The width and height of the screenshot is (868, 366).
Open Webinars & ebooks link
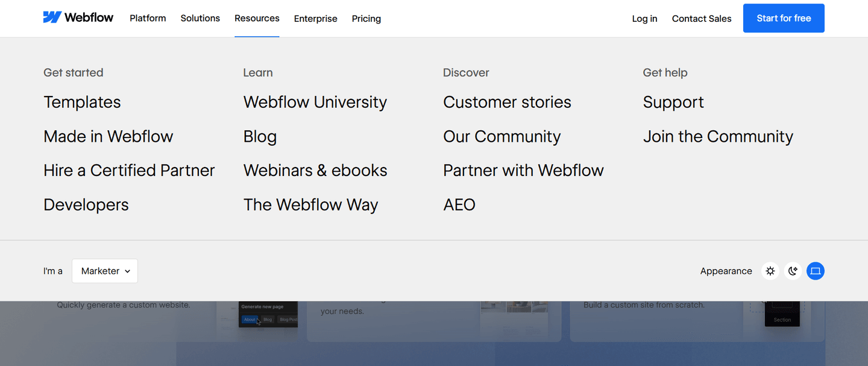coord(315,171)
